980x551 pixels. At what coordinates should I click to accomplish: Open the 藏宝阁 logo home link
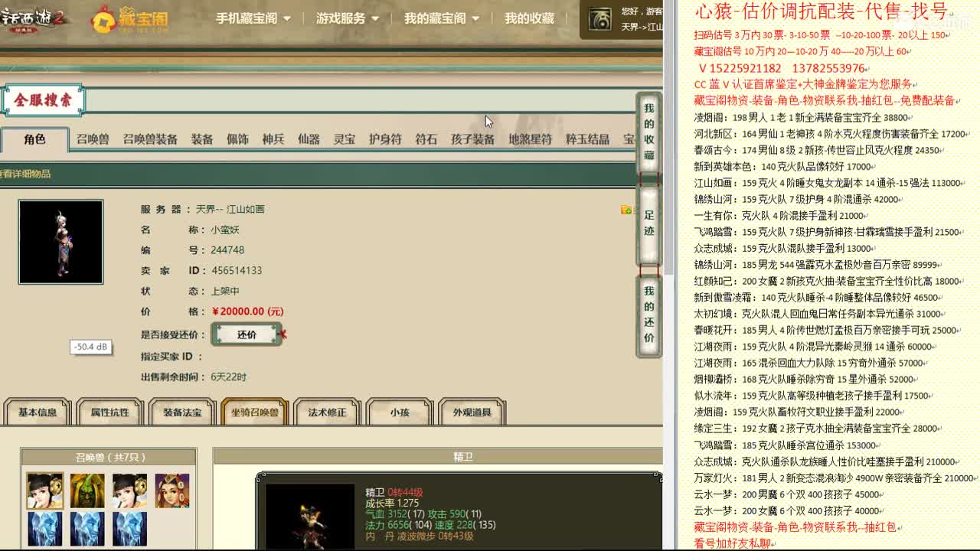[129, 19]
